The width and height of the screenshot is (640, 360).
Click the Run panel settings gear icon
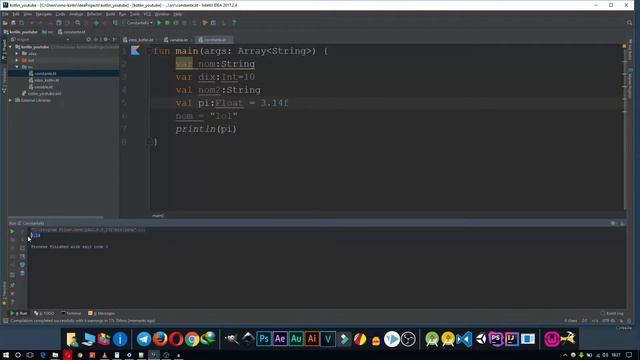[613, 223]
